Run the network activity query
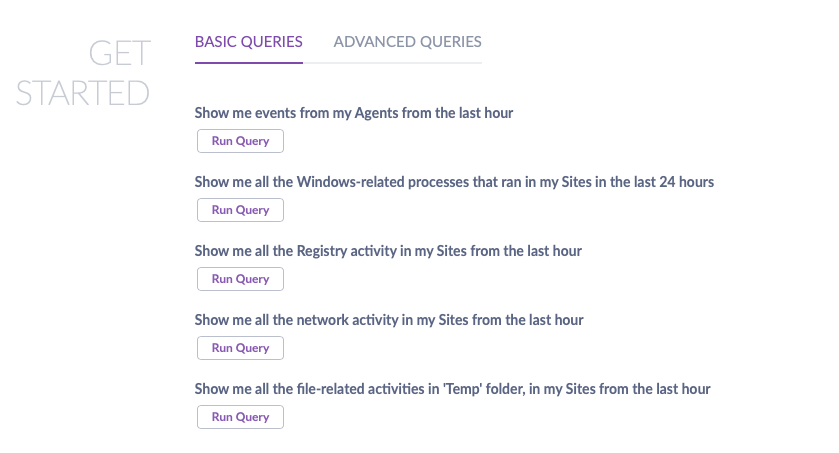This screenshot has height=453, width=839. 240,348
